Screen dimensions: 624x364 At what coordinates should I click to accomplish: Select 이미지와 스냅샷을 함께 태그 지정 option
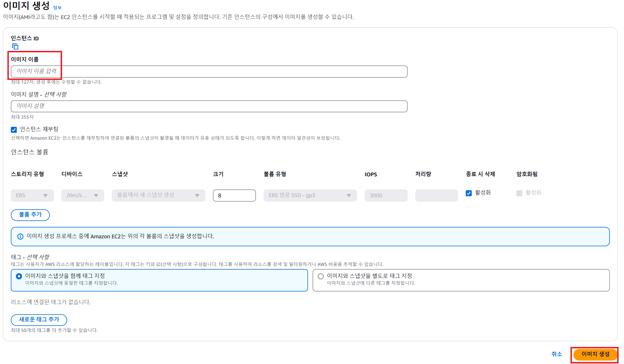point(19,276)
